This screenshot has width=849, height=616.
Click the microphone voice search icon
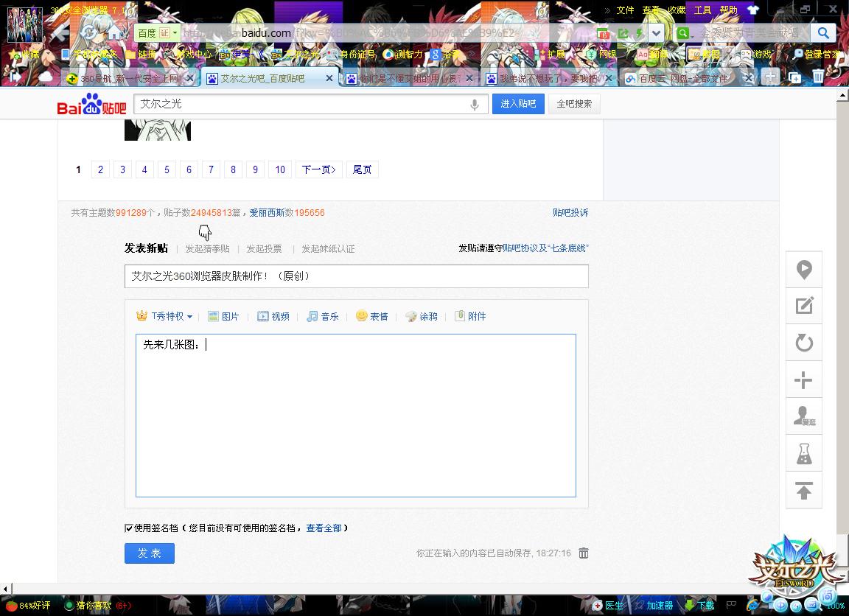(x=475, y=104)
